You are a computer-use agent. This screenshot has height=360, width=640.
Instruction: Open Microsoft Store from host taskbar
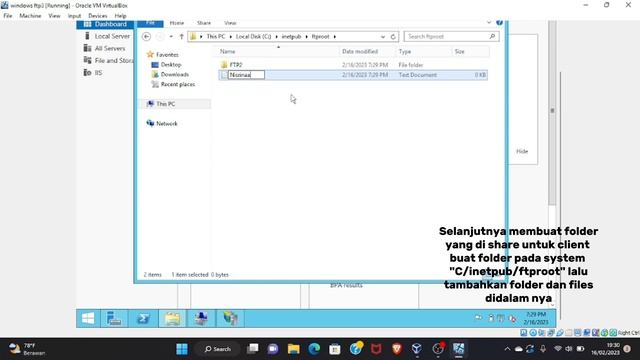click(335, 349)
